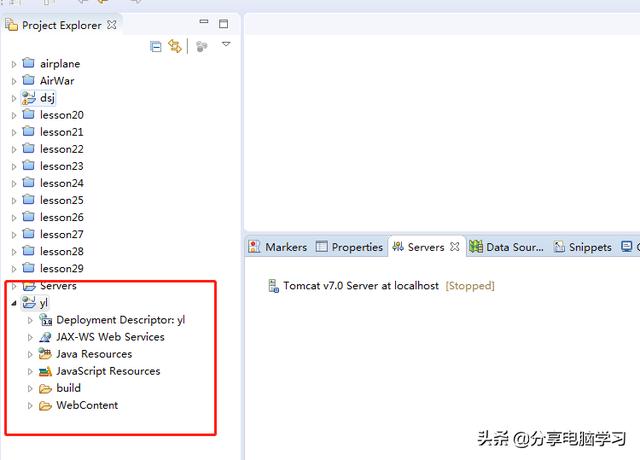Click AirWar project folder icon
The height and width of the screenshot is (460, 640).
click(28, 80)
